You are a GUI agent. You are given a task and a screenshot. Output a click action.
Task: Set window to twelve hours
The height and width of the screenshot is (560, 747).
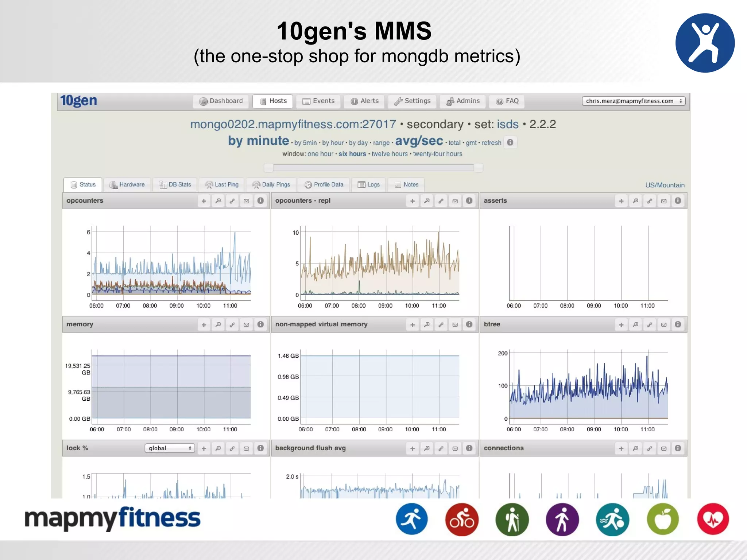tap(390, 154)
